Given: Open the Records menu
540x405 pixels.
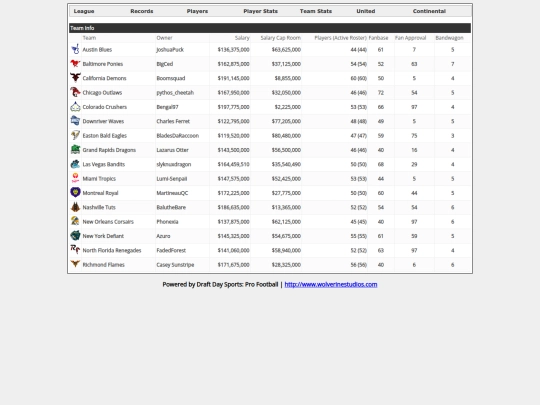Looking at the screenshot, I should (x=142, y=11).
